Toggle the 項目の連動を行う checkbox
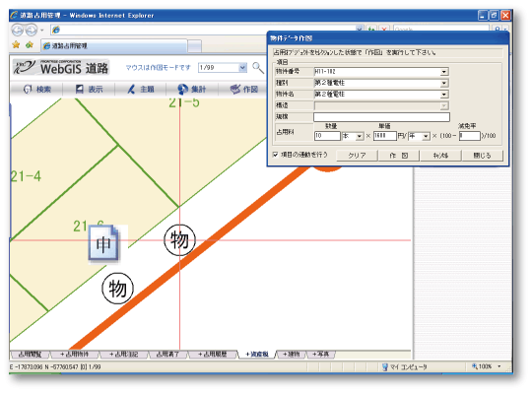532x393 pixels. pyautogui.click(x=276, y=155)
